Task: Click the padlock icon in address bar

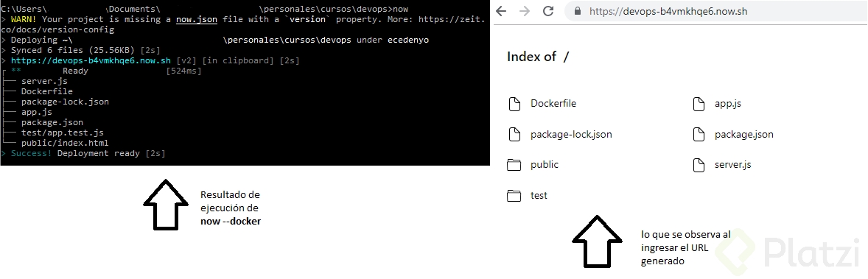Action: click(x=578, y=11)
